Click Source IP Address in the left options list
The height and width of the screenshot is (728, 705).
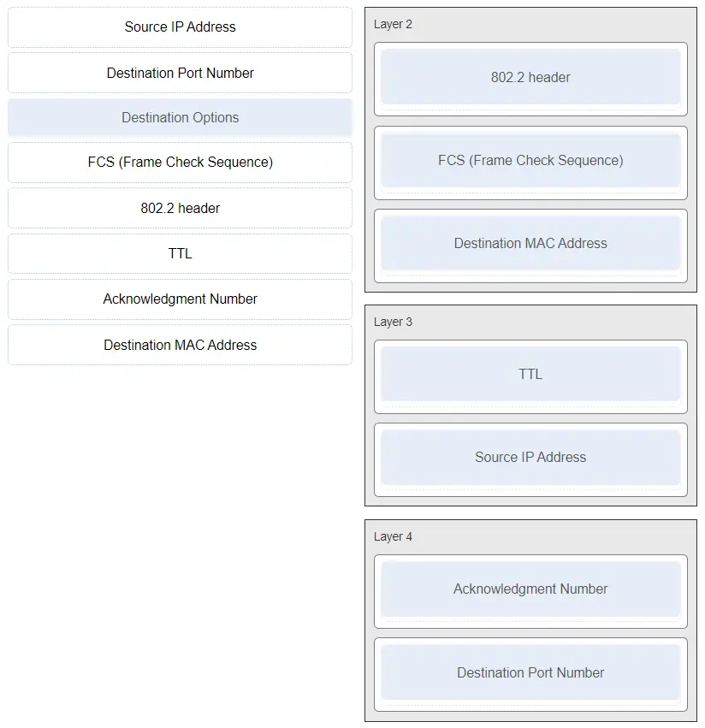pyautogui.click(x=180, y=27)
